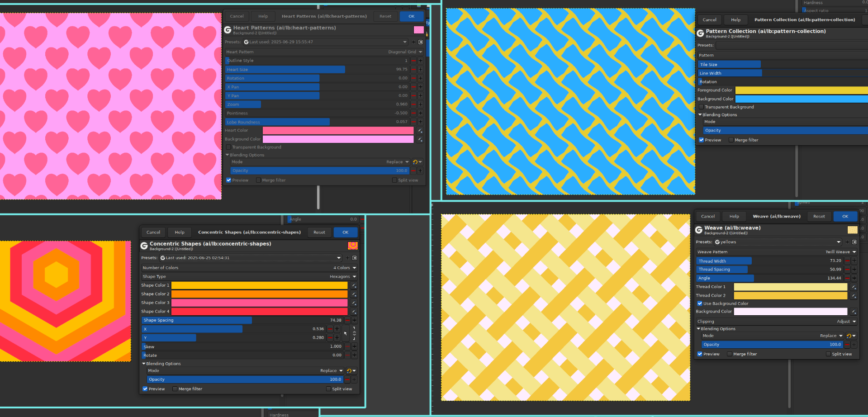Open Pattern Collection Foreground Color swatch

[x=802, y=90]
